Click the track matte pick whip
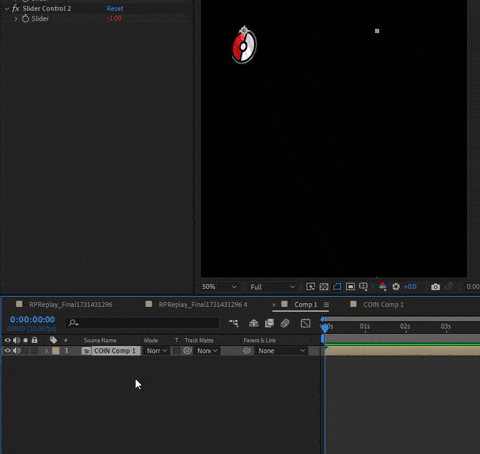480x454 pixels. pos(187,351)
